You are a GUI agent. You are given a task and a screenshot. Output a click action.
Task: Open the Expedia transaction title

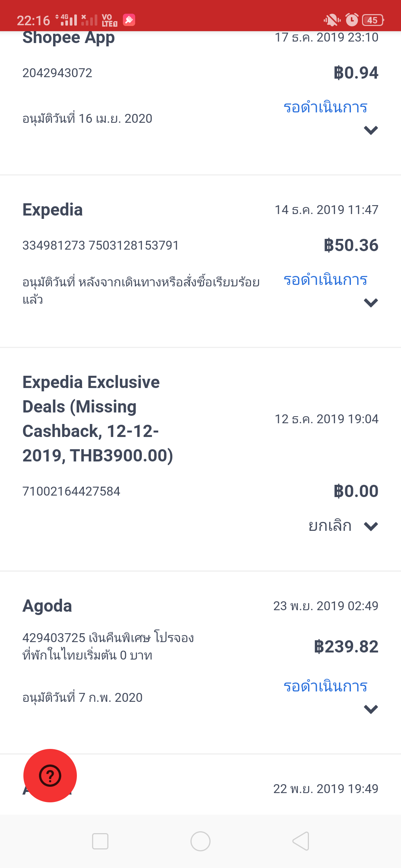(52, 210)
